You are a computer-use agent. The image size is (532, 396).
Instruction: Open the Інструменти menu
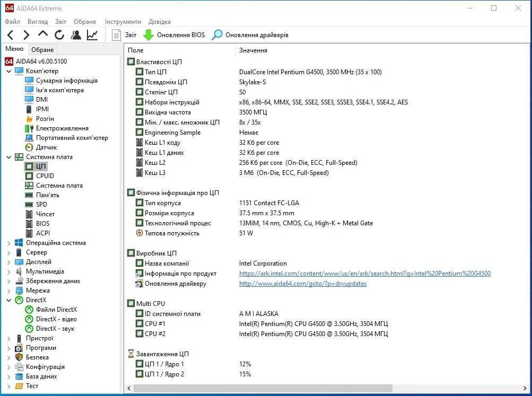123,22
